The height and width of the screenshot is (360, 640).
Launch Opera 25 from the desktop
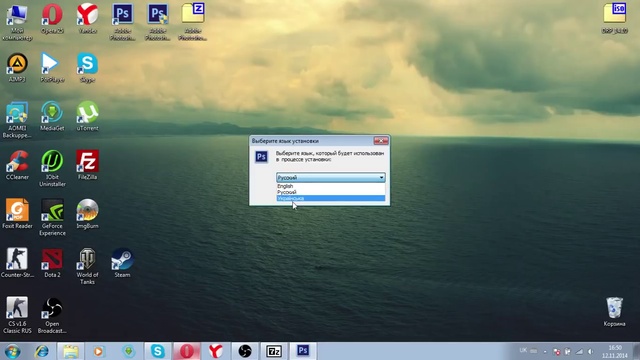point(52,19)
